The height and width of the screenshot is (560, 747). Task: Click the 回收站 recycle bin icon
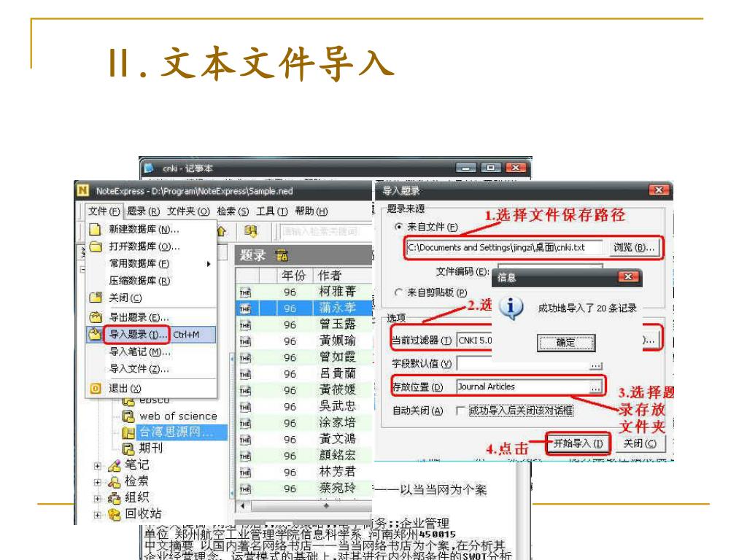115,514
